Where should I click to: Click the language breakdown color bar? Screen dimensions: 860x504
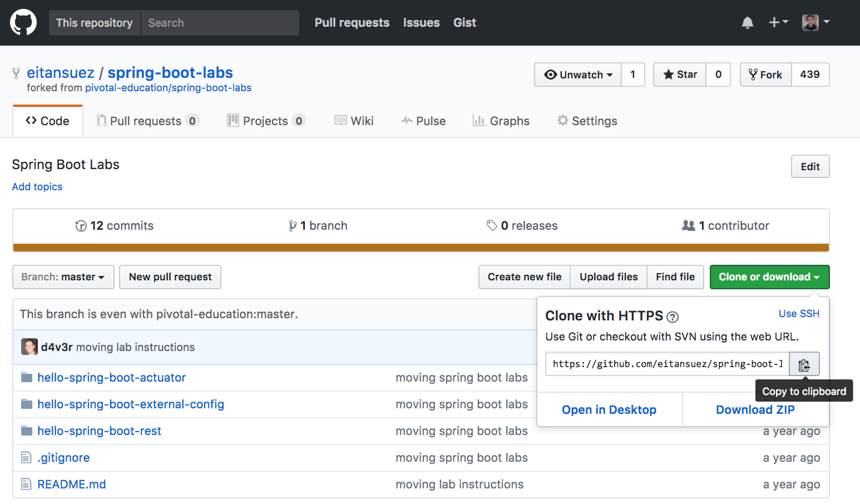pos(421,248)
